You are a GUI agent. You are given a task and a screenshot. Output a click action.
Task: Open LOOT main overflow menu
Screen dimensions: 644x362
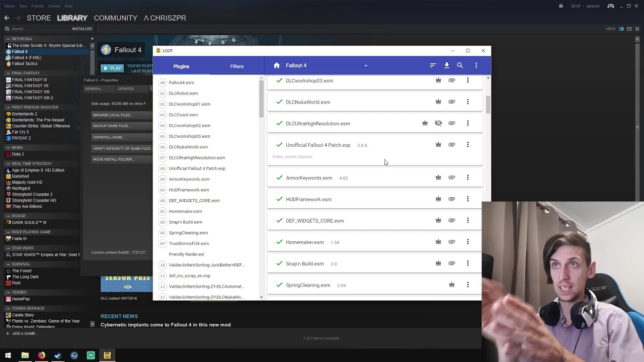[476, 65]
